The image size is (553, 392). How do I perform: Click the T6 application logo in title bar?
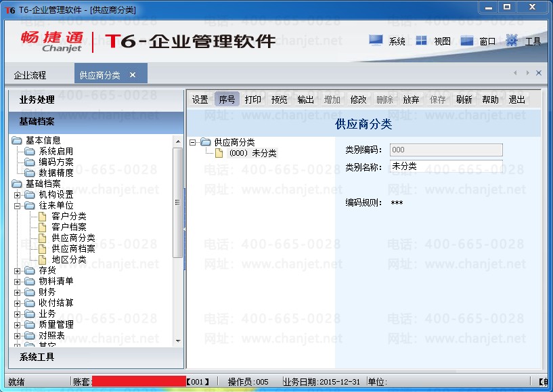(10, 10)
